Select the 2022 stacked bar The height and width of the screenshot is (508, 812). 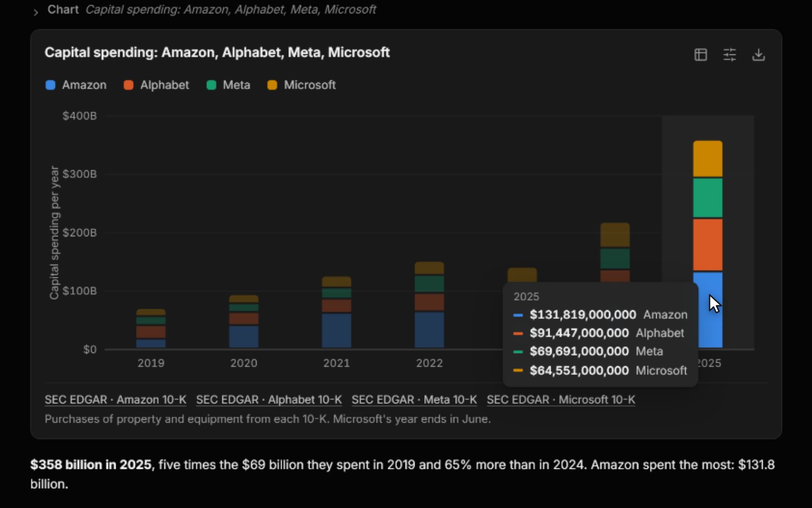point(429,305)
